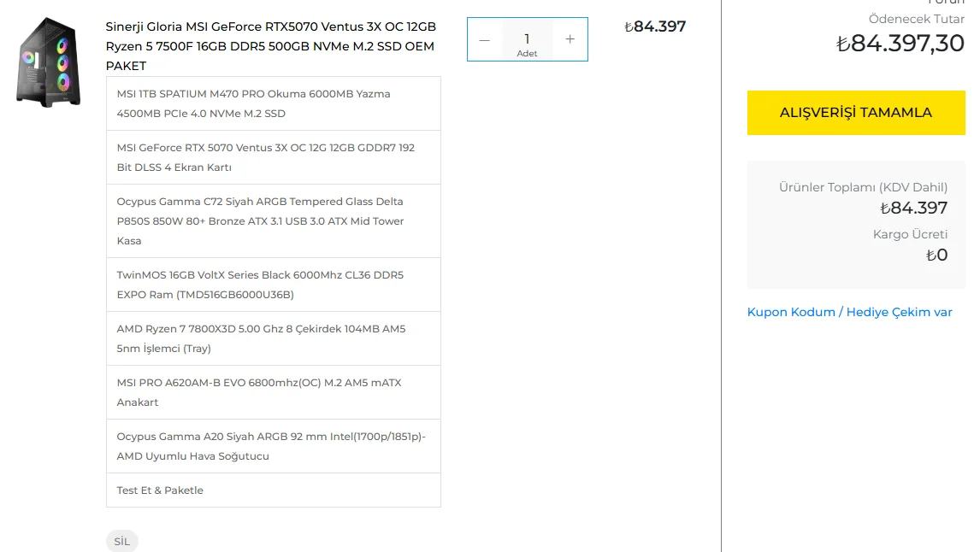Click the Ödenecek Tutar label

[916, 19]
